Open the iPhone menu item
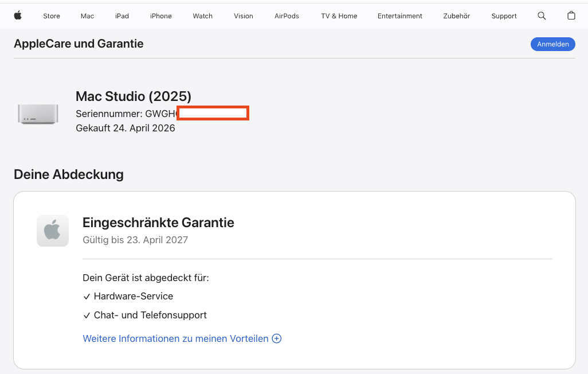Image resolution: width=588 pixels, height=374 pixels. (x=161, y=16)
